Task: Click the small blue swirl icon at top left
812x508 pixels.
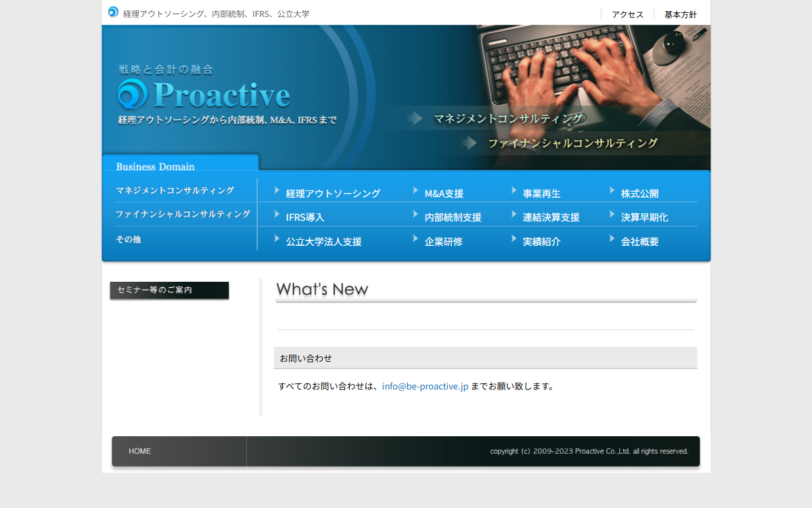Action: point(113,12)
